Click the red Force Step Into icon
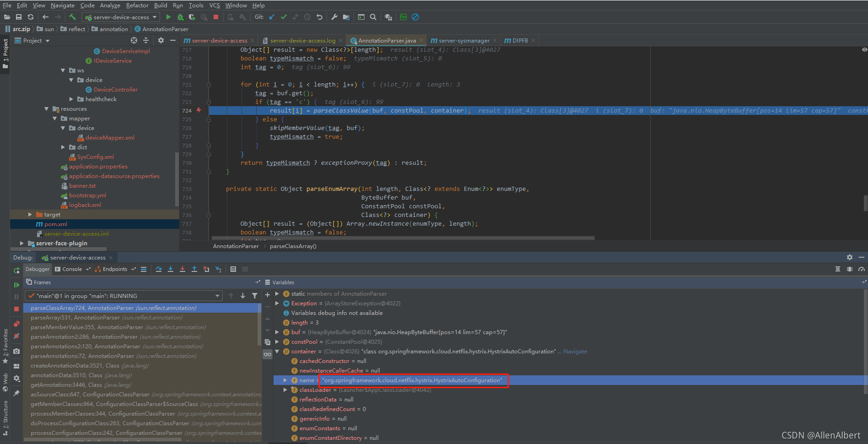868x444 pixels. tap(182, 269)
